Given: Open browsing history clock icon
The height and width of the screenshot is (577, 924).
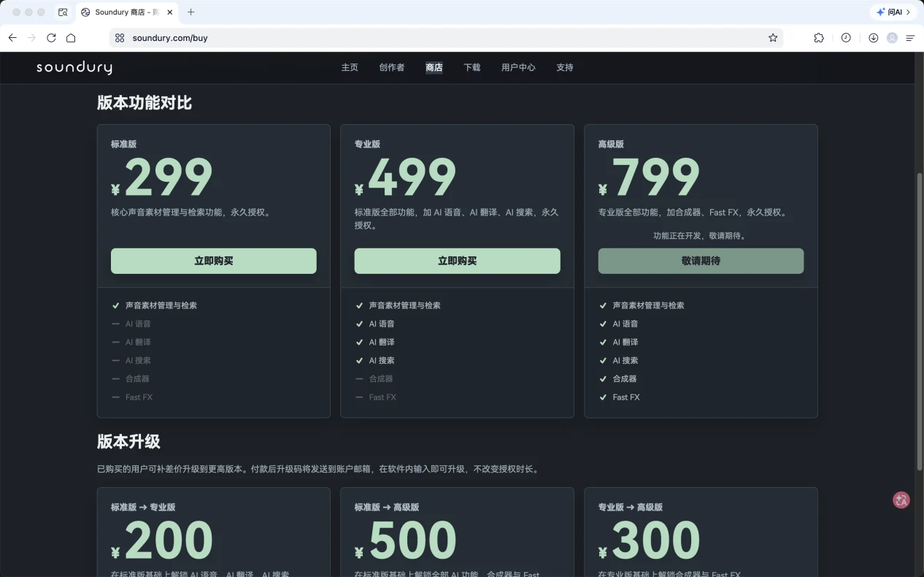Looking at the screenshot, I should coord(846,38).
